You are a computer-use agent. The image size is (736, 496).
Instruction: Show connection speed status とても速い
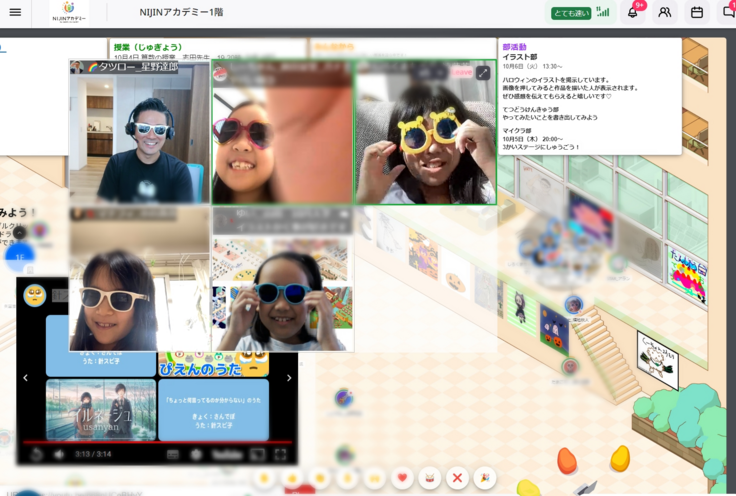571,13
